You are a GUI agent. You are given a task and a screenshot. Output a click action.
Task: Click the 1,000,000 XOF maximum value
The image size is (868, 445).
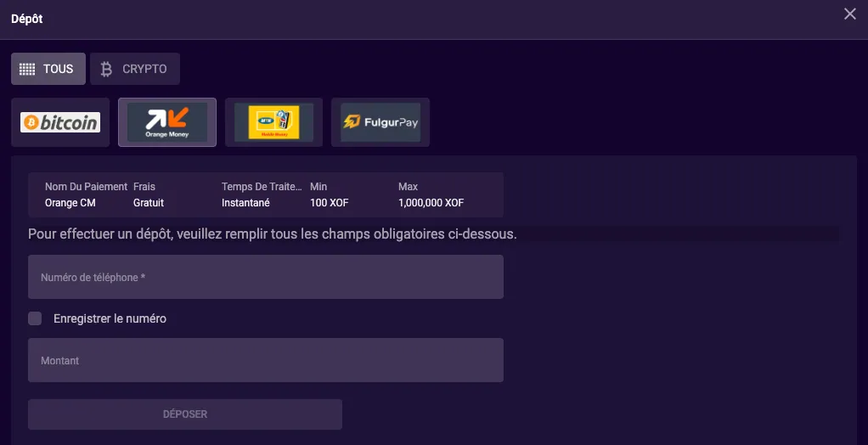431,203
